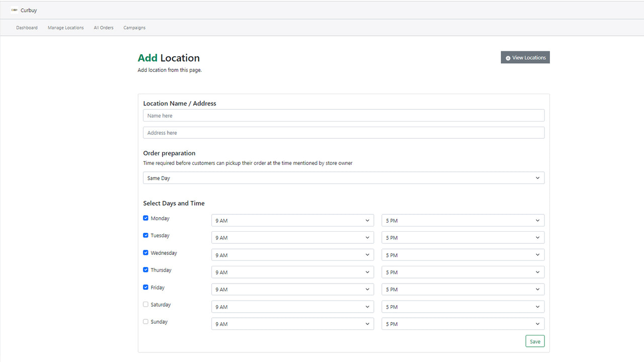Uncheck the Monday checkbox
644x362 pixels.
(146, 218)
